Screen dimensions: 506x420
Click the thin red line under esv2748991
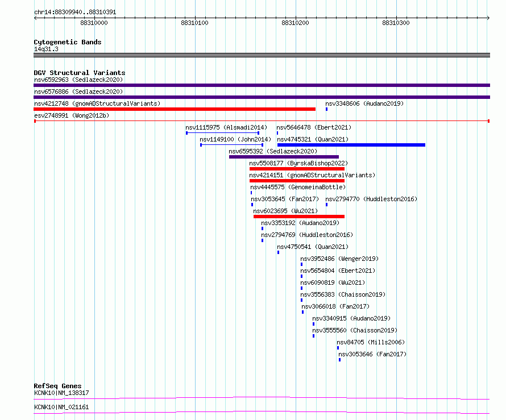tap(262, 121)
